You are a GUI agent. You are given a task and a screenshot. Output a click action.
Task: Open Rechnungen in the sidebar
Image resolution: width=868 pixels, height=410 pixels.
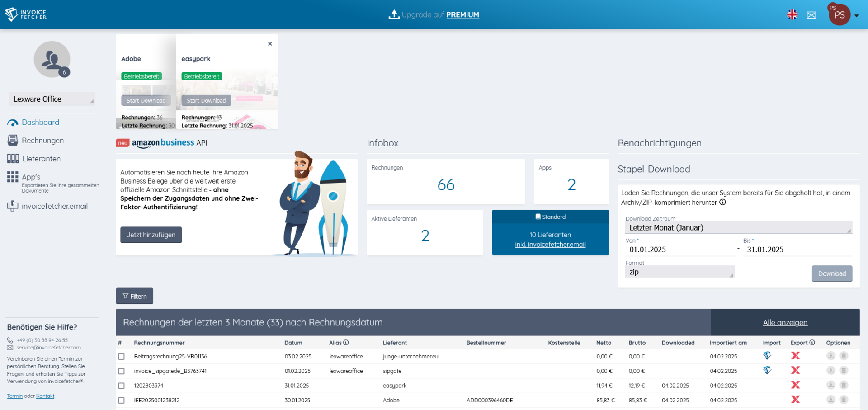(x=42, y=141)
